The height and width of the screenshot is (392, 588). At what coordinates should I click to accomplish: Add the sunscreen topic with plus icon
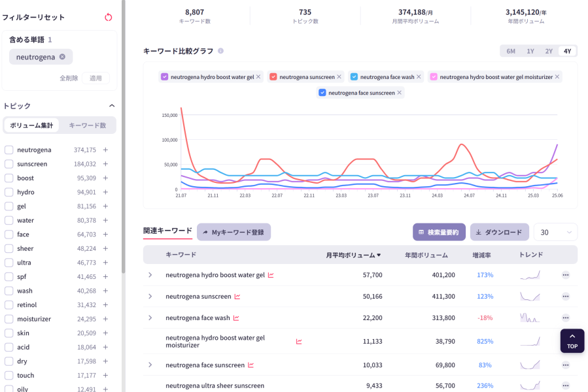point(106,164)
